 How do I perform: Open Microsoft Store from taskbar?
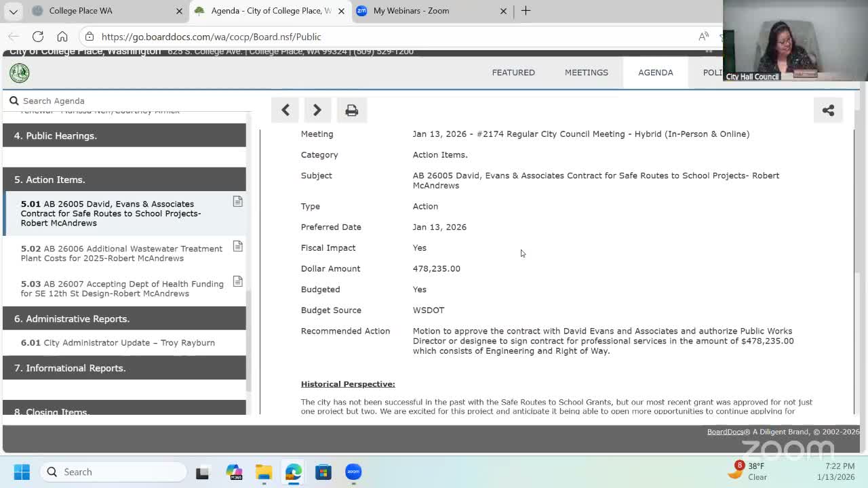pyautogui.click(x=323, y=472)
